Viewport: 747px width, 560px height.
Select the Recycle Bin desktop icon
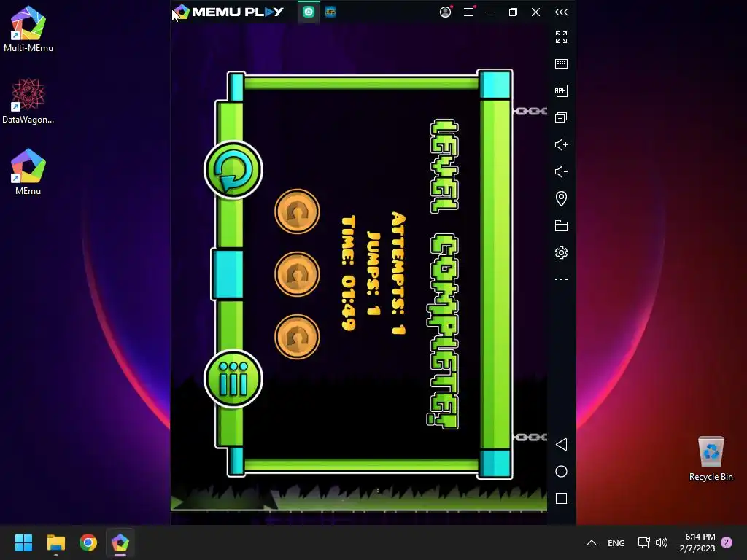[x=711, y=459]
